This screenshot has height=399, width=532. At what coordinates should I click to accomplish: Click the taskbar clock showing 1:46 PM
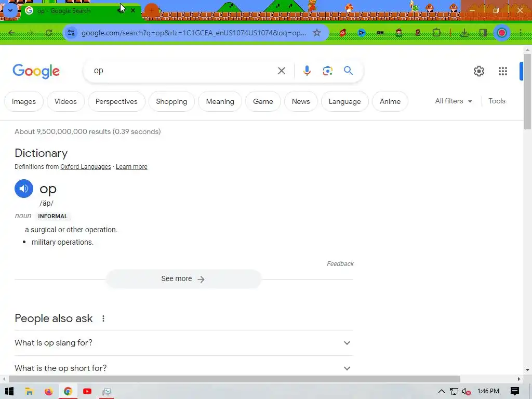click(488, 391)
